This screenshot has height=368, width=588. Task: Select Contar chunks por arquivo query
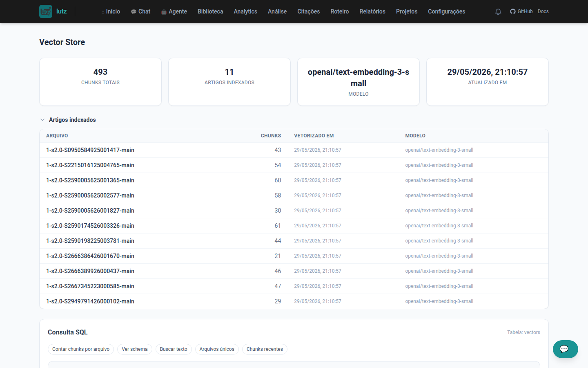click(81, 349)
